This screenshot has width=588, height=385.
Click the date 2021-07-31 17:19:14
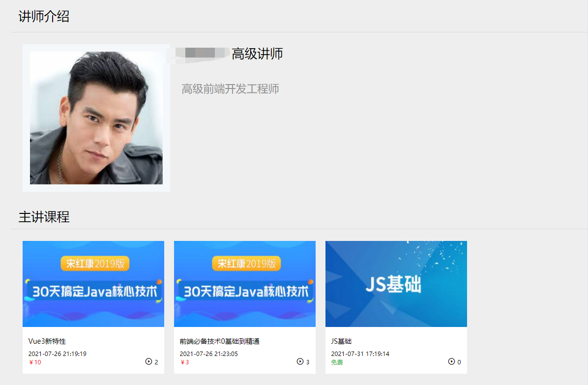point(360,354)
